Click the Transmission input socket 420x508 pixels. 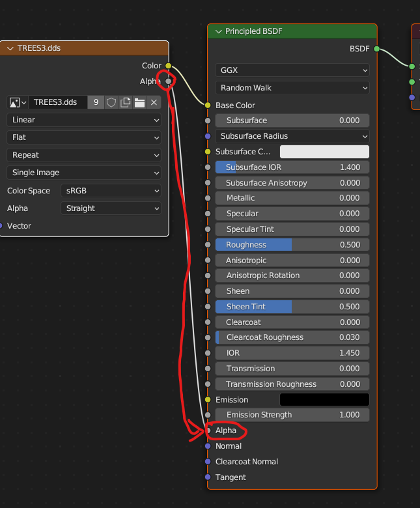point(208,369)
